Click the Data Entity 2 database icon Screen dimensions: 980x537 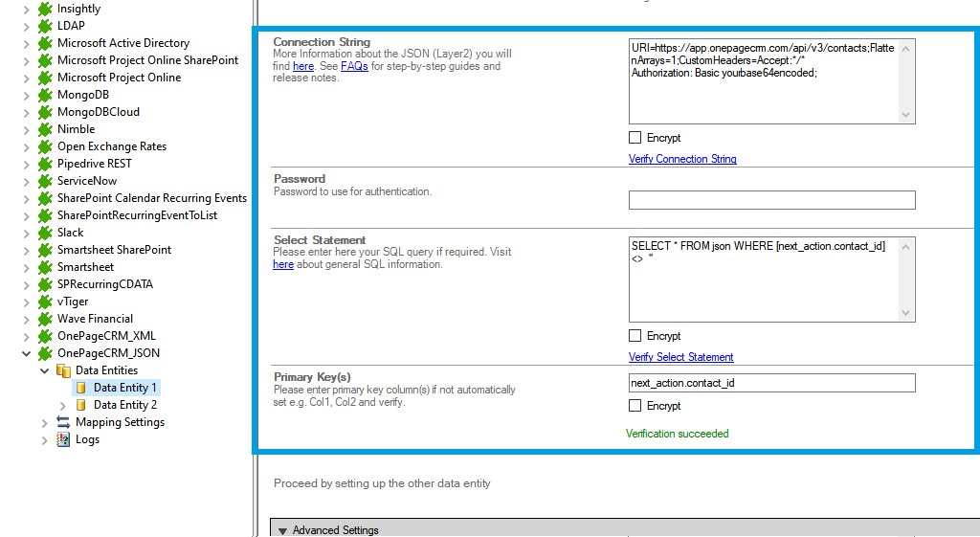(81, 405)
